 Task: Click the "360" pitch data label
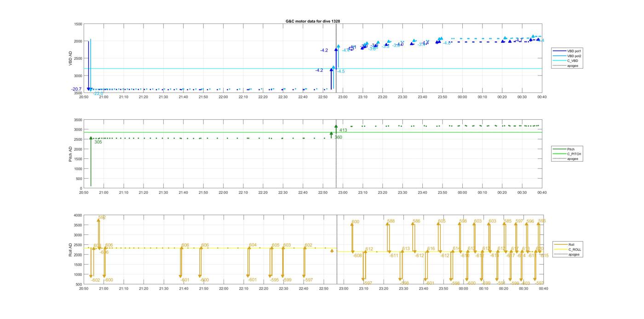point(338,137)
